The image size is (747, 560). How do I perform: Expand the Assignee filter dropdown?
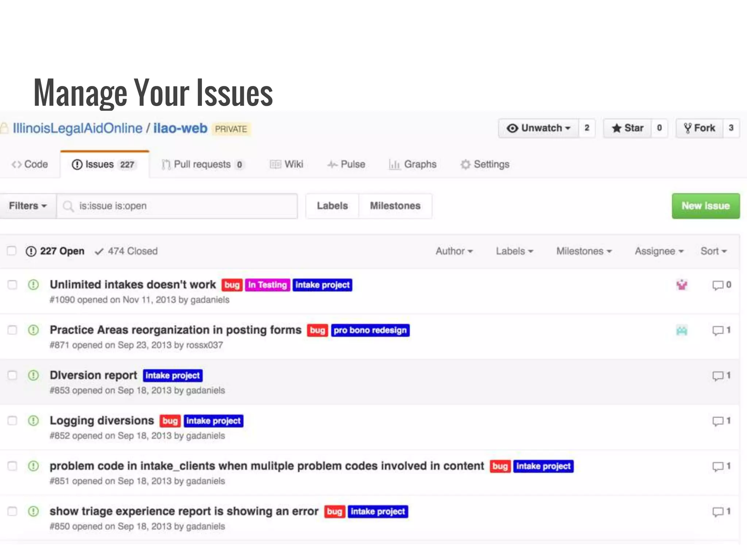coord(659,251)
